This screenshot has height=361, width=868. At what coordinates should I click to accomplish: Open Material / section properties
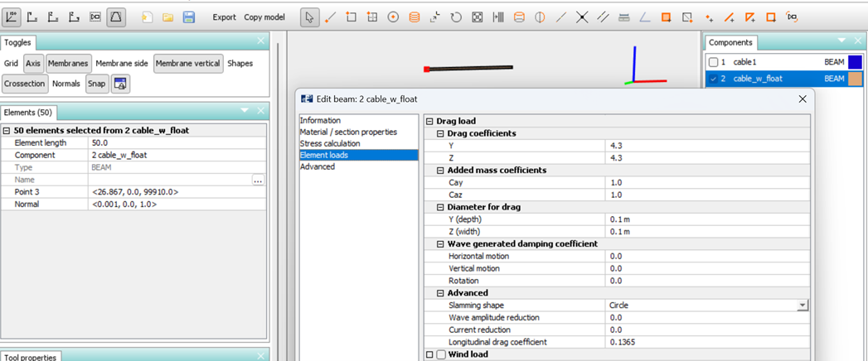[348, 132]
